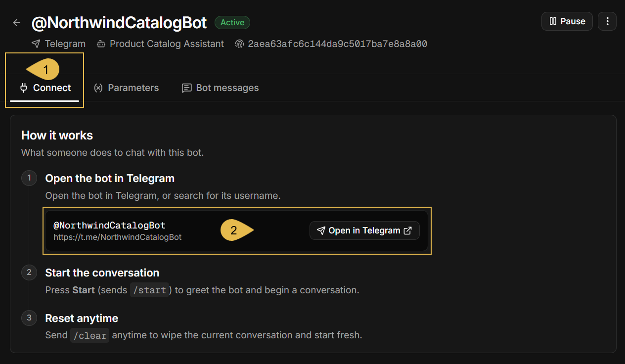Select the @NorthwindCatalogBot username in the card
625x364 pixels.
tap(109, 226)
